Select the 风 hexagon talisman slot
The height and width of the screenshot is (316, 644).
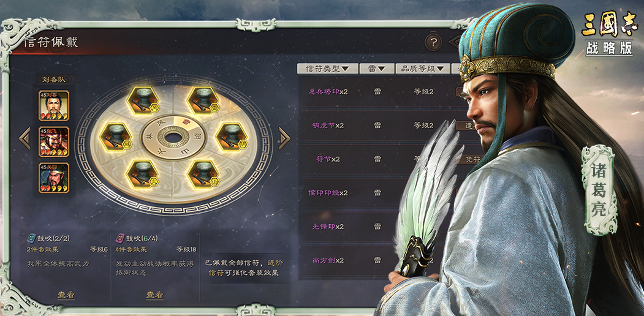pos(143,100)
